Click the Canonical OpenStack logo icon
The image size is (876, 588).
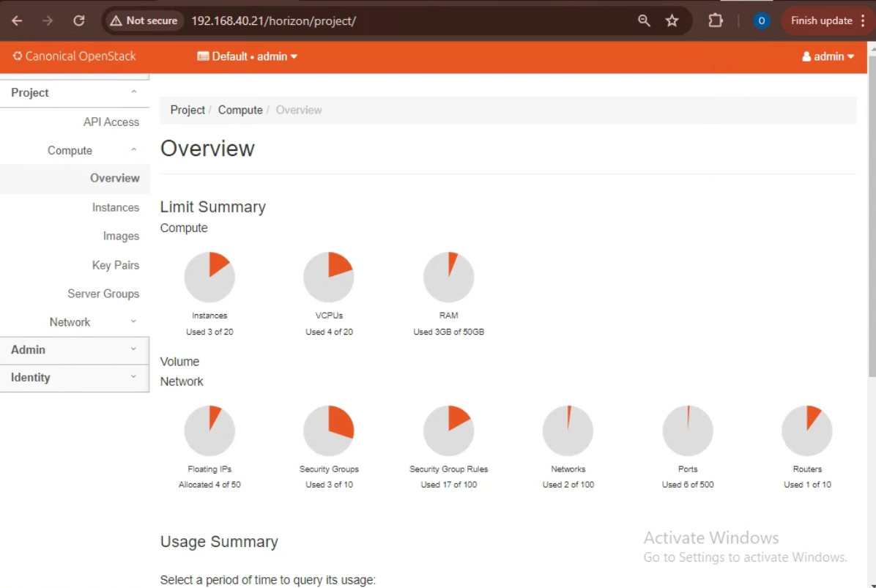tap(18, 56)
